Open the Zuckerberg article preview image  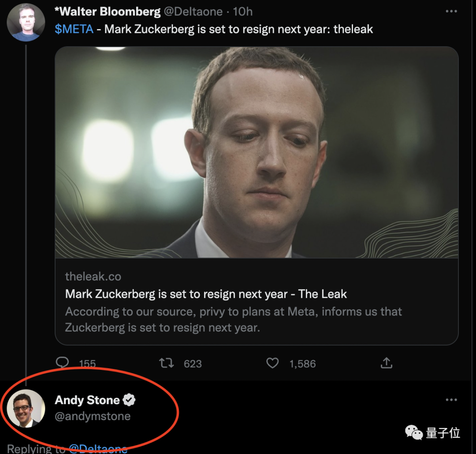pos(257,152)
